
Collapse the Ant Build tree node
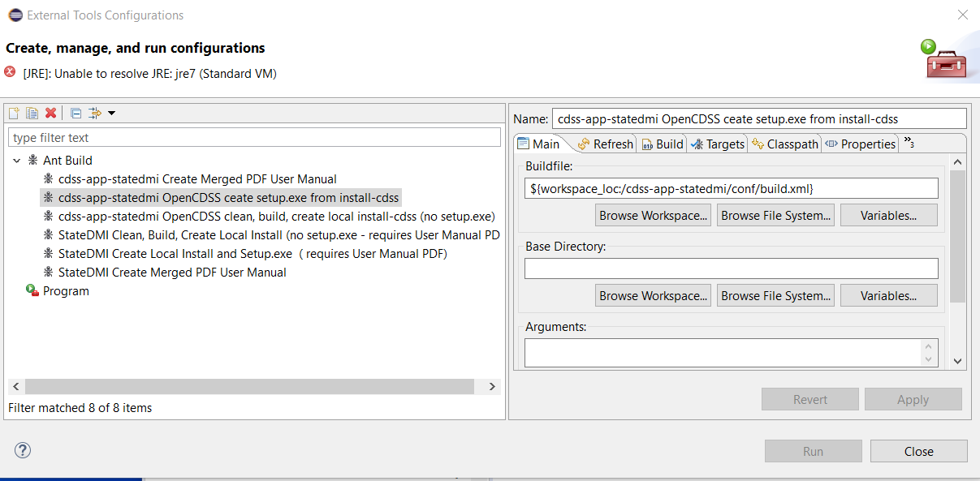coord(18,161)
